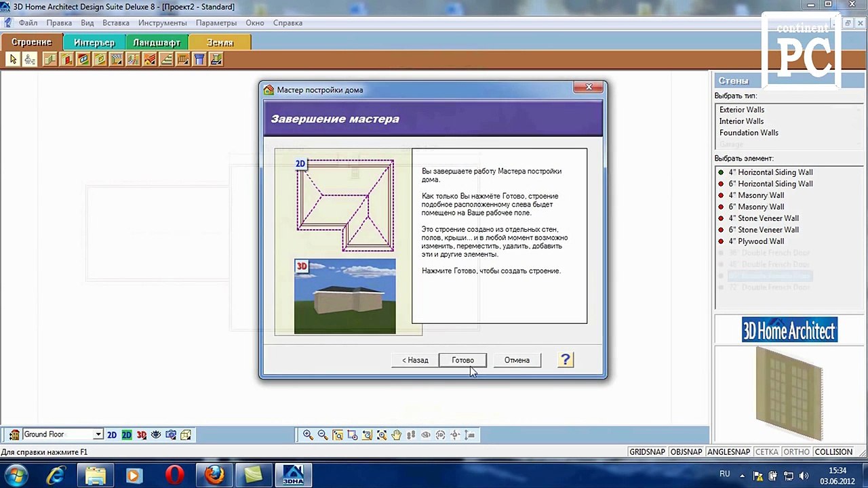The image size is (868, 488).
Task: Open the Правка menu
Action: click(59, 23)
